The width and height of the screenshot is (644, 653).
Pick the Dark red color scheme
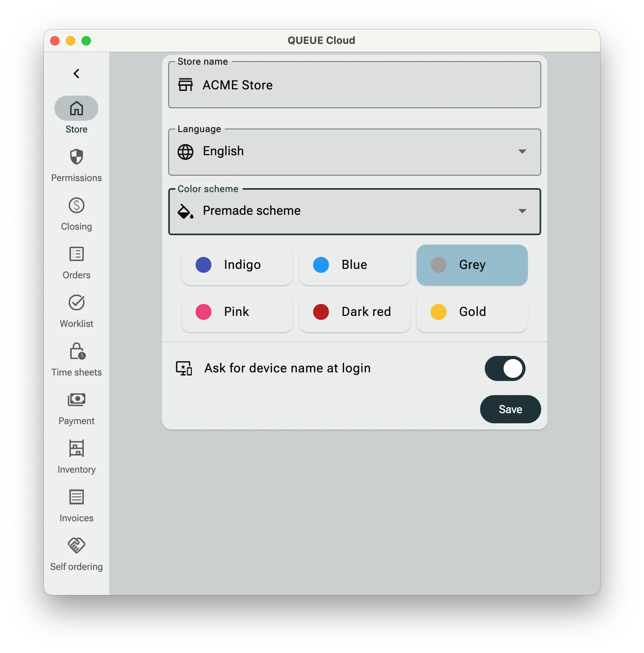coord(354,312)
